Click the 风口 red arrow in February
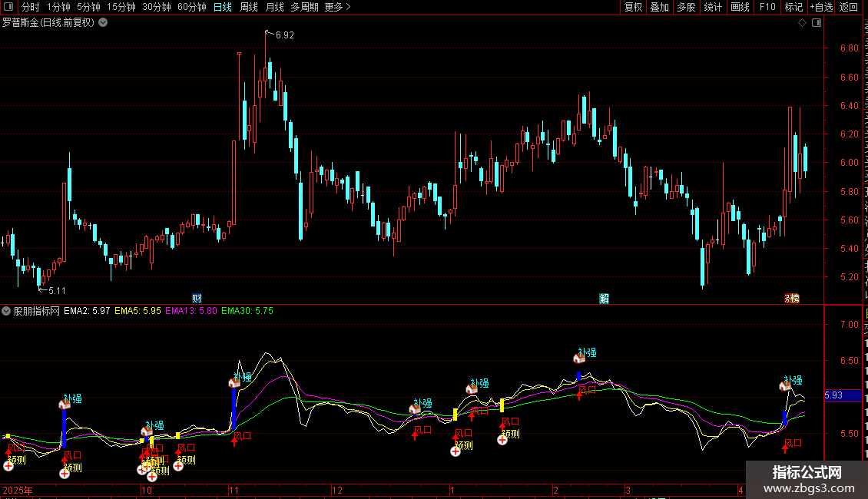The width and height of the screenshot is (868, 499). click(x=580, y=395)
